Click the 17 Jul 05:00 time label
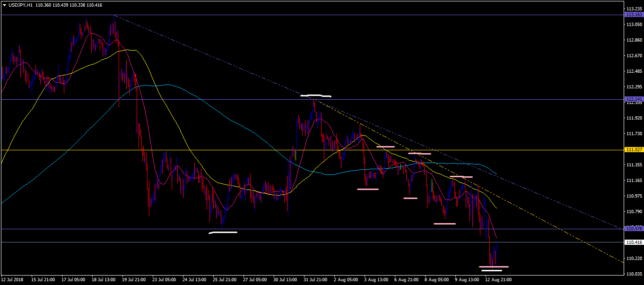This screenshot has width=644, height=285. pos(73,280)
